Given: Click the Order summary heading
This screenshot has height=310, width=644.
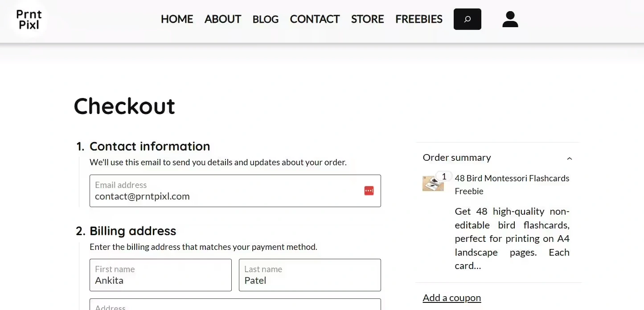Looking at the screenshot, I should (x=457, y=158).
